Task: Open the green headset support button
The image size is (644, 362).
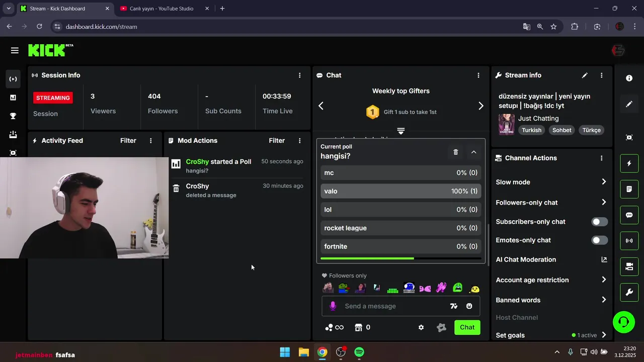Action: coord(624,322)
